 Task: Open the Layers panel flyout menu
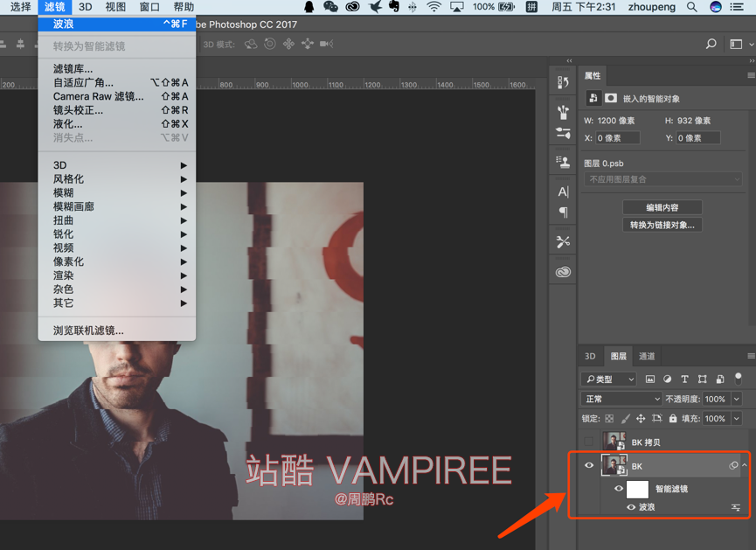[751, 356]
